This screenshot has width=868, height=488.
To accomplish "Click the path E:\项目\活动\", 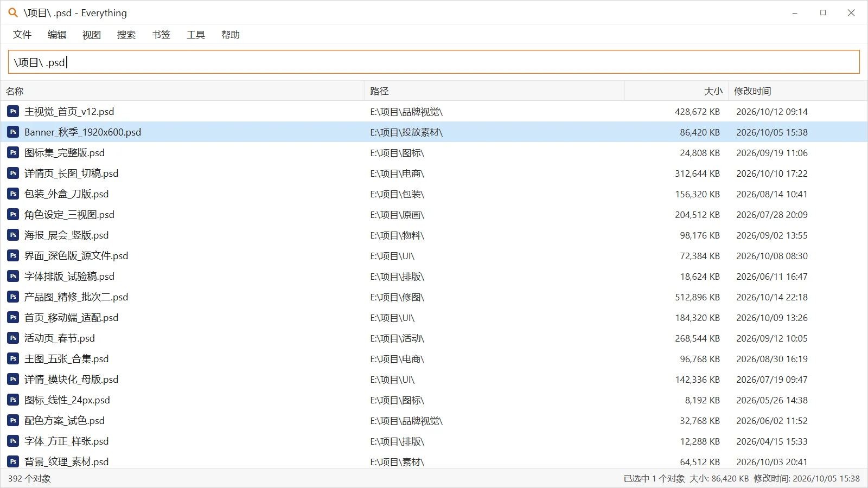I will pyautogui.click(x=397, y=338).
